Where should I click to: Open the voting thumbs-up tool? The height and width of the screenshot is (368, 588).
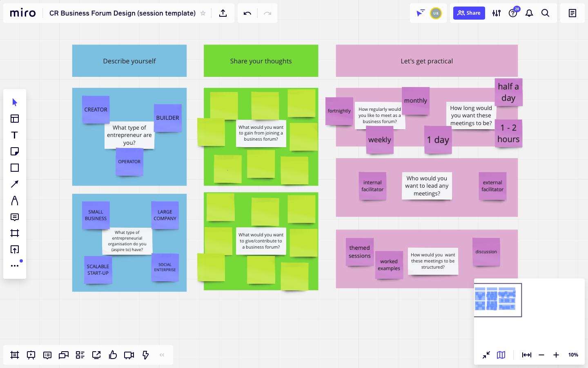113,355
